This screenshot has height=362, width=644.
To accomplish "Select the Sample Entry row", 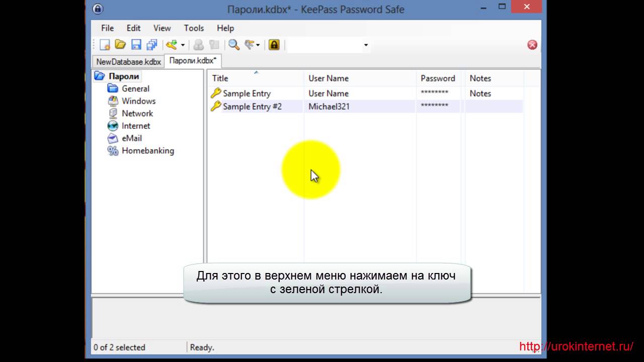I will coord(366,94).
